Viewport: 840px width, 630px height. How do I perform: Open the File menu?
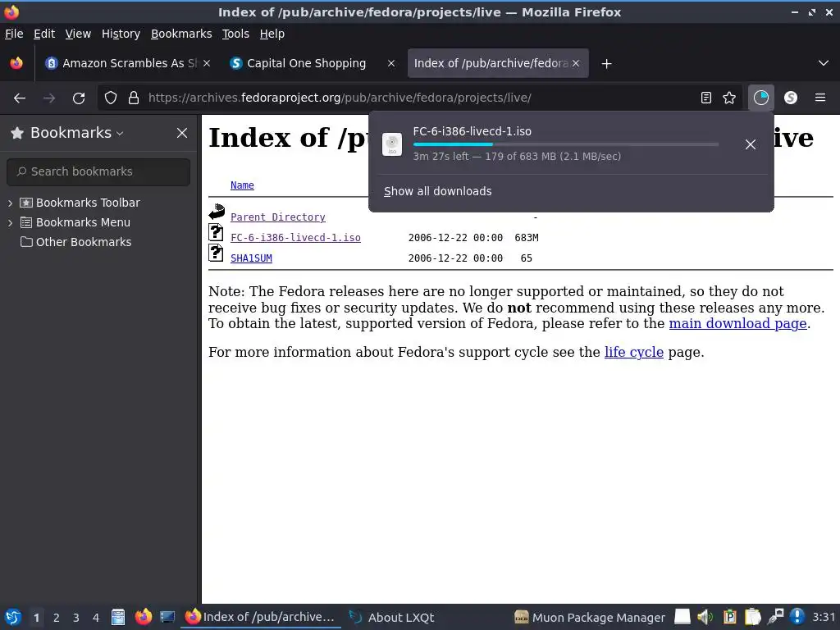(x=14, y=34)
